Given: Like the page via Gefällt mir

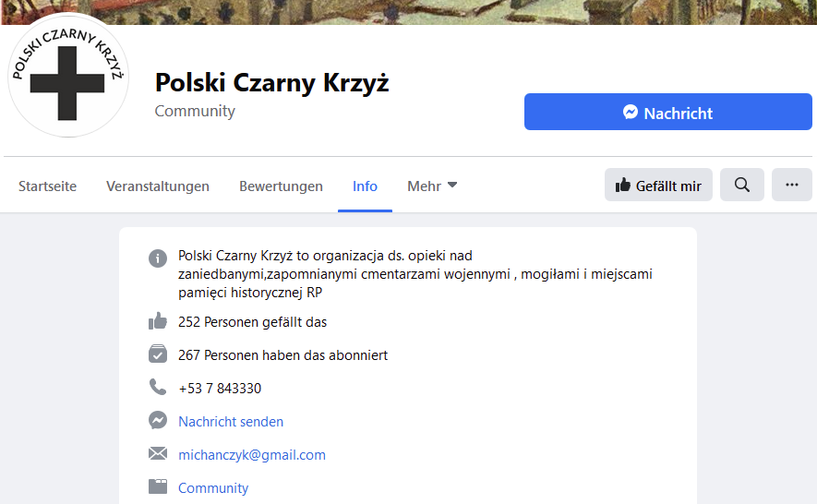Looking at the screenshot, I should (658, 185).
